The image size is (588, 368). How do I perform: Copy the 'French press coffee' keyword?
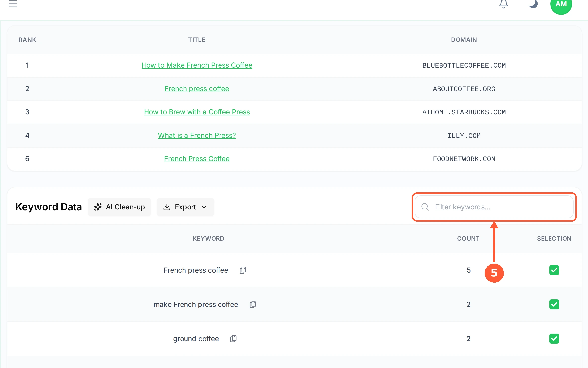click(243, 270)
